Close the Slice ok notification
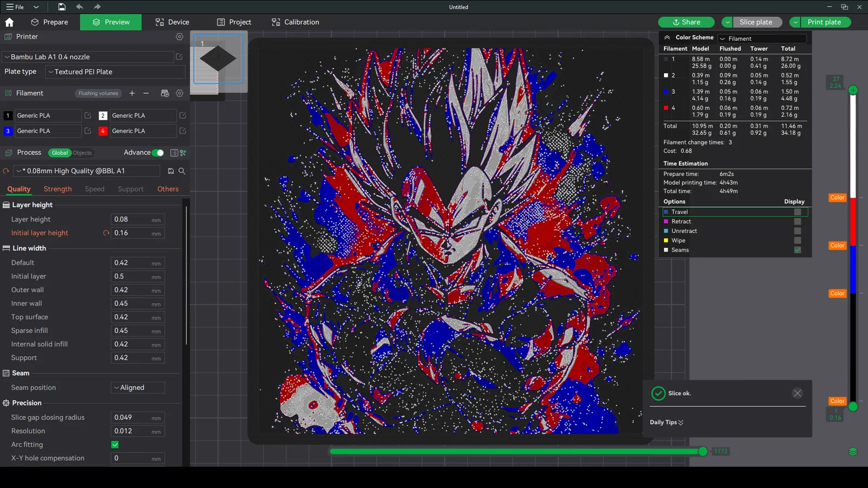The width and height of the screenshot is (868, 488). [x=797, y=393]
